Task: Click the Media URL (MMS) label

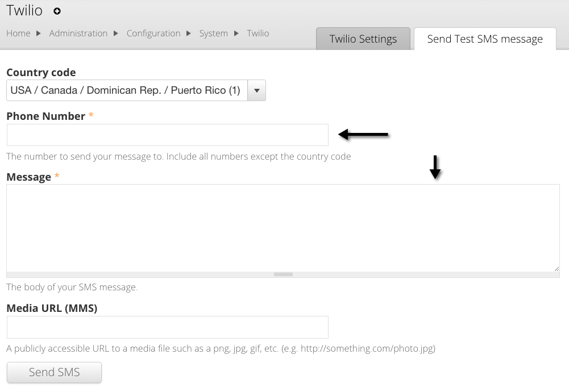Action: (x=52, y=308)
